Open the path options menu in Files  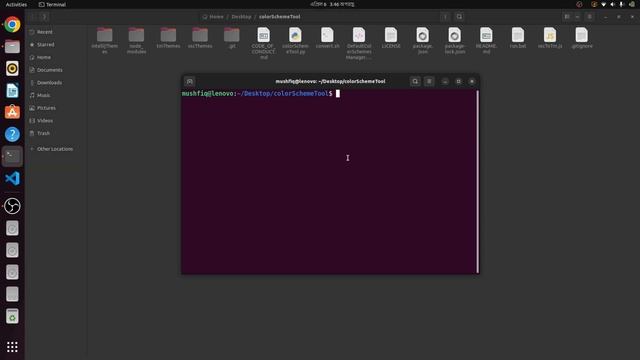pyautogui.click(x=445, y=17)
